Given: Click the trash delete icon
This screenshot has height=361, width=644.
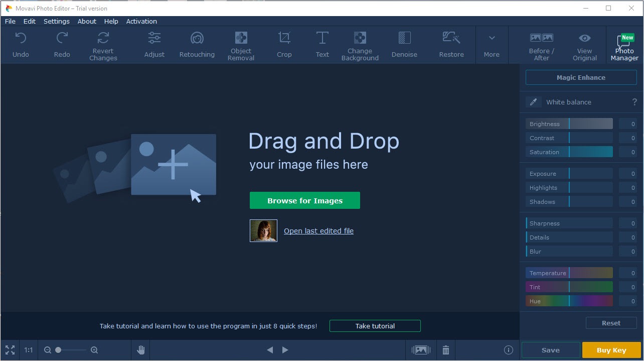Looking at the screenshot, I should tap(446, 350).
